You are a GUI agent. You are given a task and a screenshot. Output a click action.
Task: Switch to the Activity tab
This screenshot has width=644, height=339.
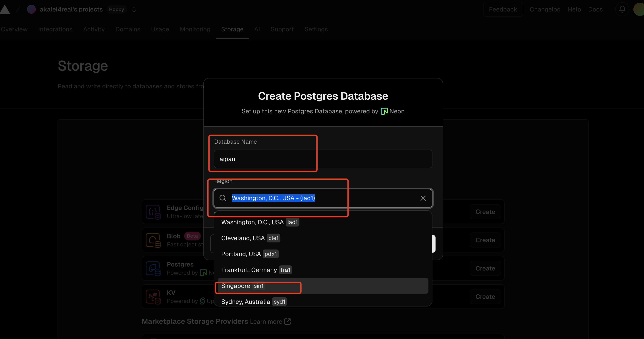point(94,29)
